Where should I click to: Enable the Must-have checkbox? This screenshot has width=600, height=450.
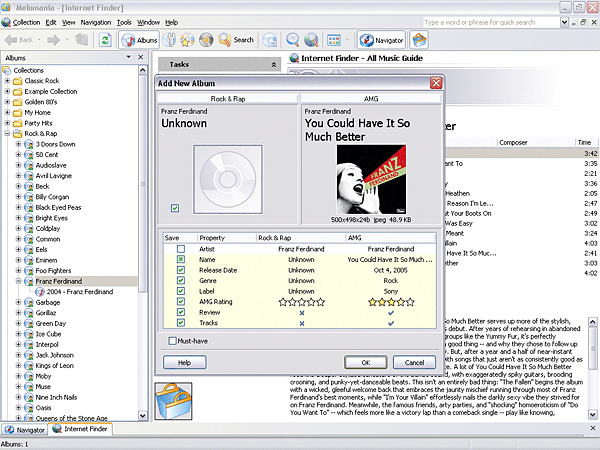tap(173, 341)
